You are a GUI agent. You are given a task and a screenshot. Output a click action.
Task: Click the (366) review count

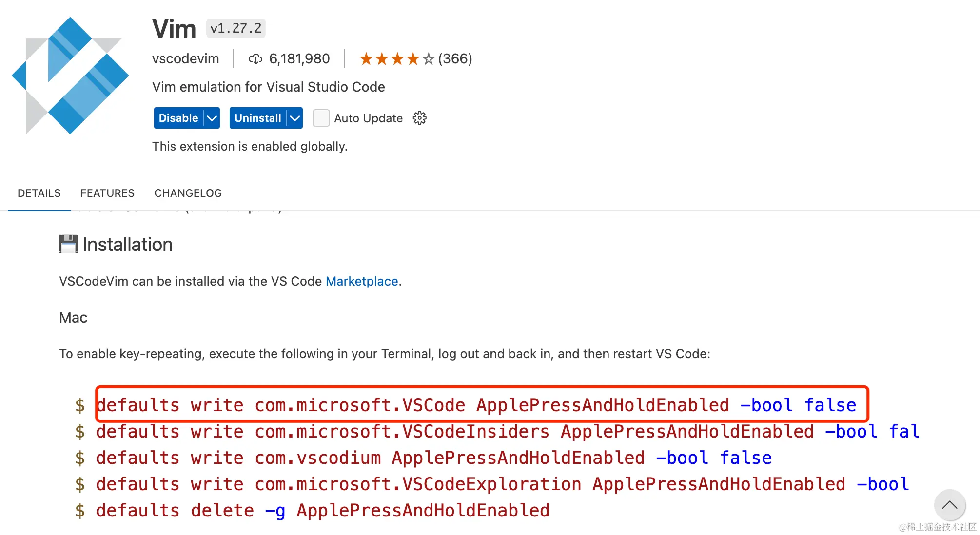click(x=455, y=59)
